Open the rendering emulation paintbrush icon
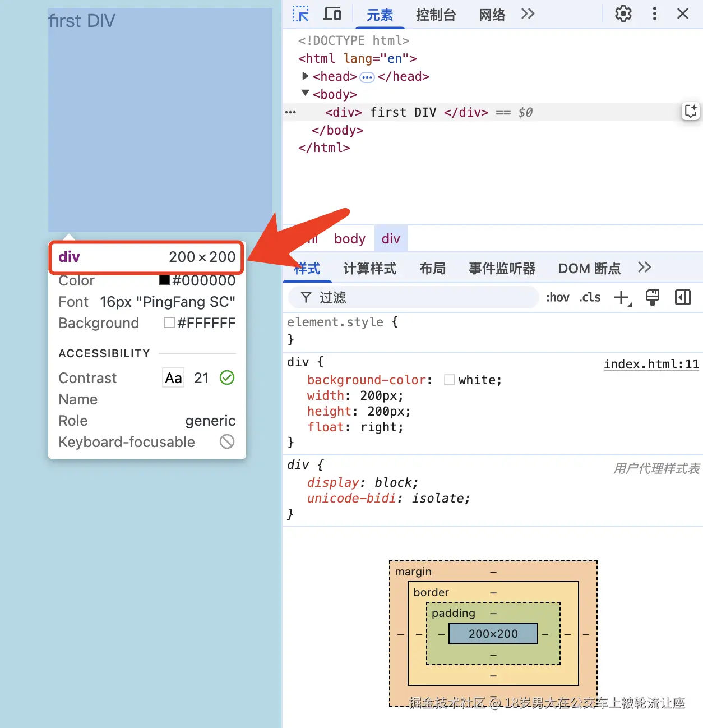 pos(653,297)
